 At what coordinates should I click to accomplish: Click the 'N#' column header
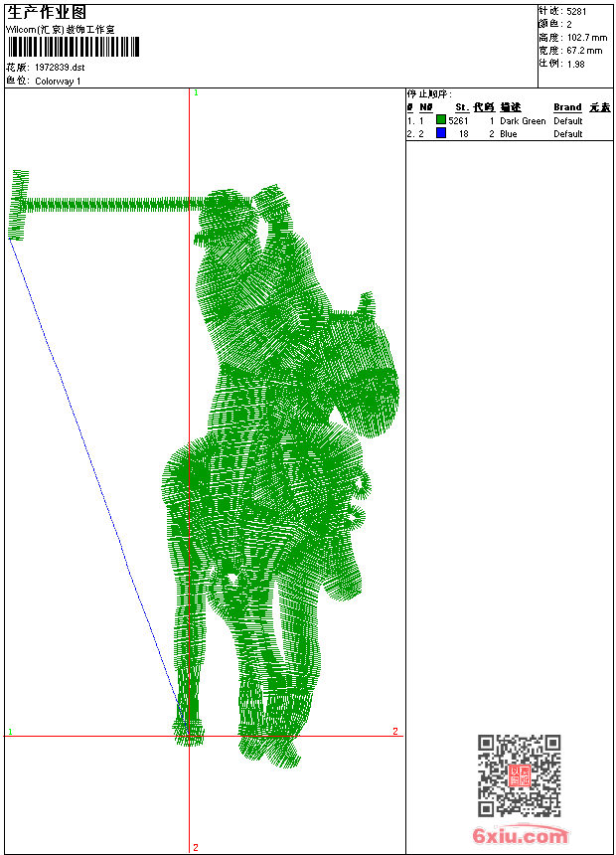(x=426, y=107)
